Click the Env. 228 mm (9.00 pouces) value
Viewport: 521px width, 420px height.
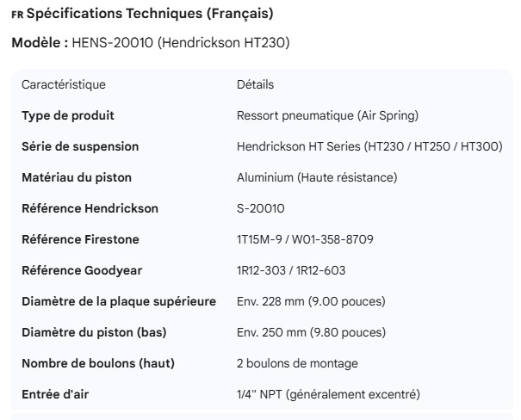click(x=311, y=301)
